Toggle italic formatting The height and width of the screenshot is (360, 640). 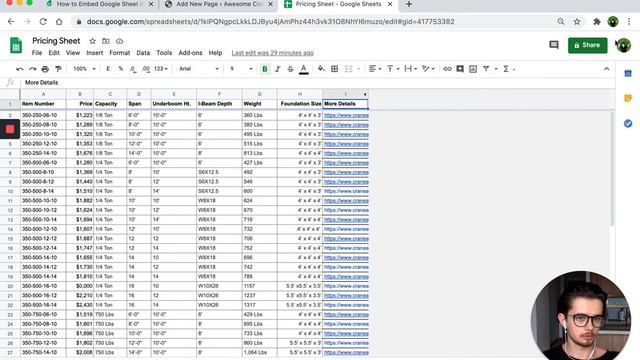pyautogui.click(x=278, y=69)
